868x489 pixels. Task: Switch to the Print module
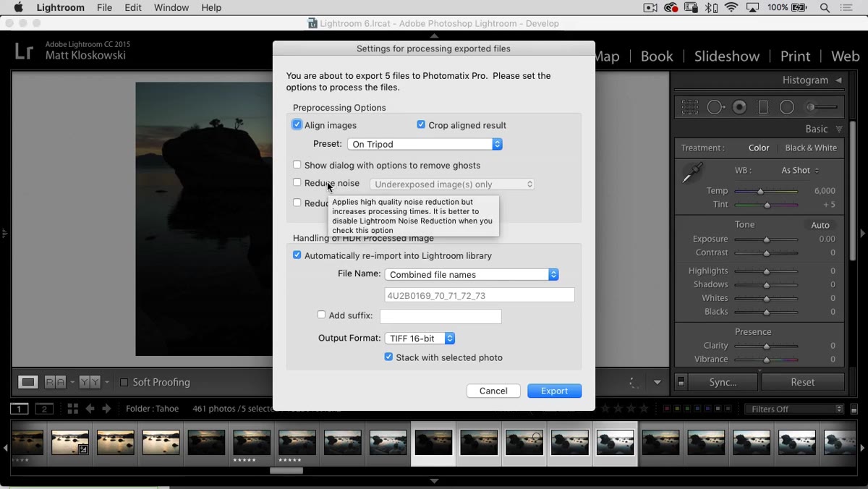pos(795,56)
